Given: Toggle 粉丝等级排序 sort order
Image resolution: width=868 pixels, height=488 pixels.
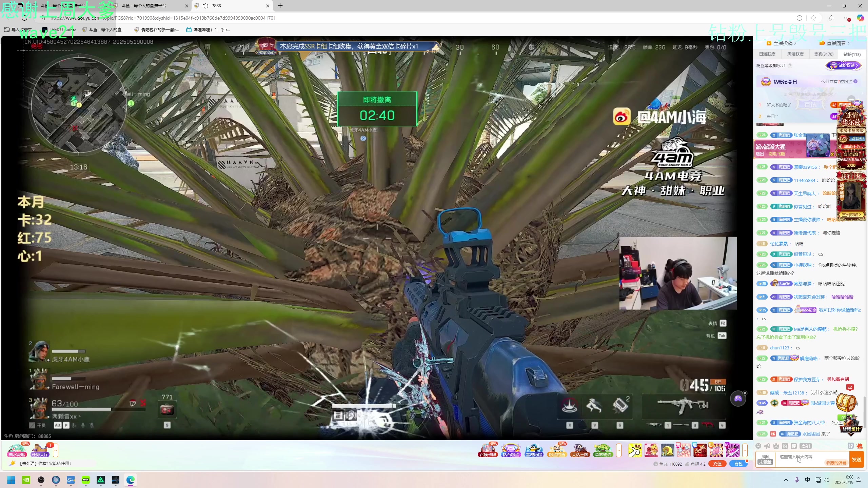Looking at the screenshot, I should click(x=770, y=65).
